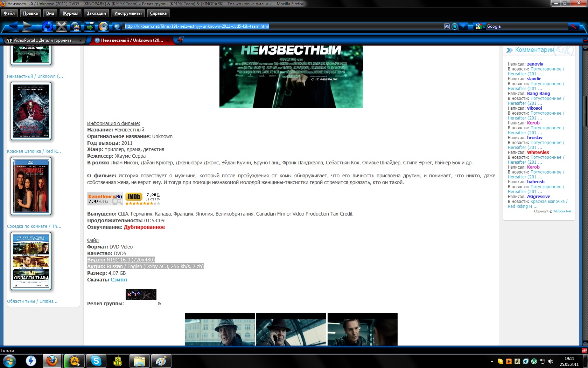The image size is (588, 368).
Task: Open the Закладки menu
Action: coord(96,13)
